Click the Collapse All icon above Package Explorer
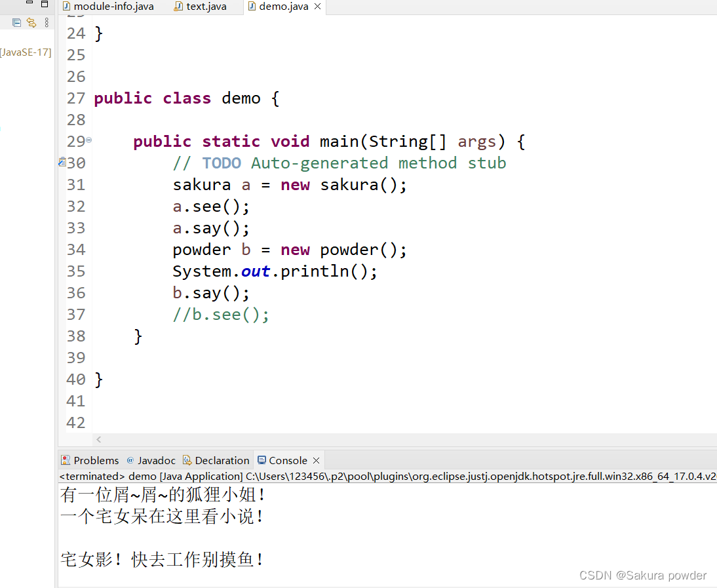Screen dimensions: 717x588 point(16,22)
